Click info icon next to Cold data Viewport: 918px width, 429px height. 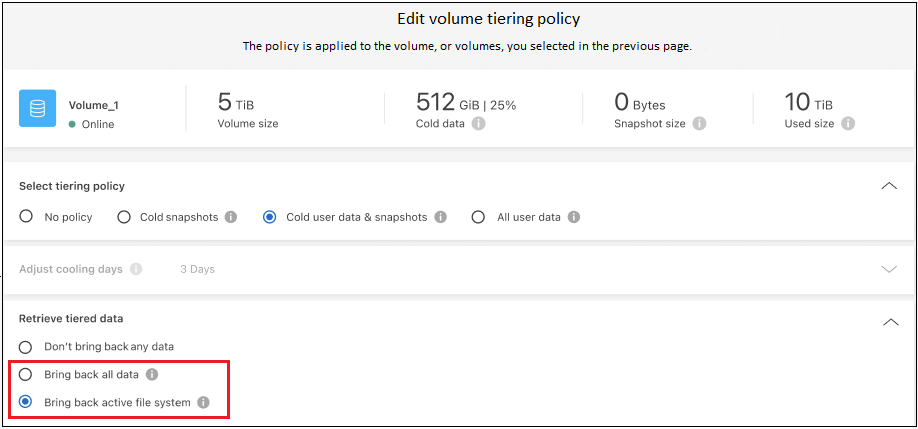tap(479, 124)
